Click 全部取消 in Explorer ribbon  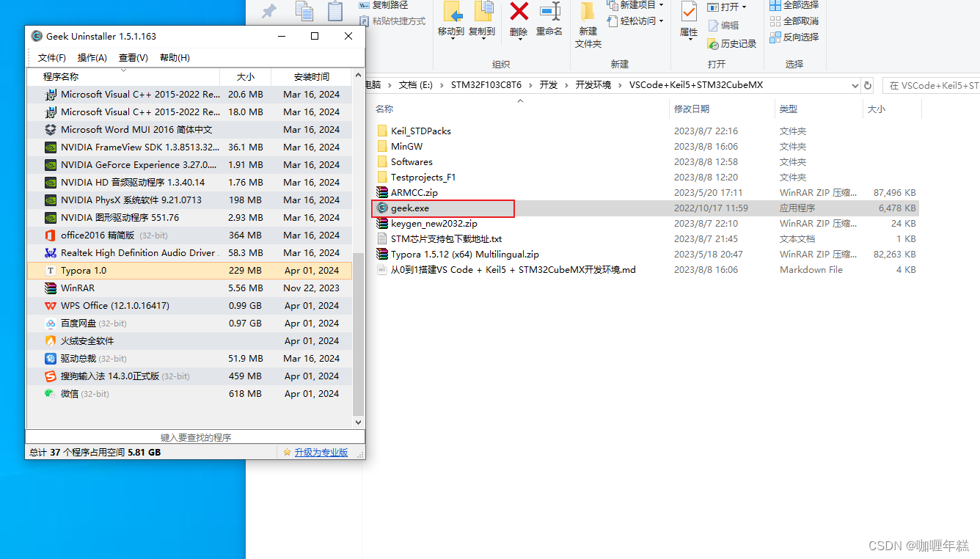point(794,21)
